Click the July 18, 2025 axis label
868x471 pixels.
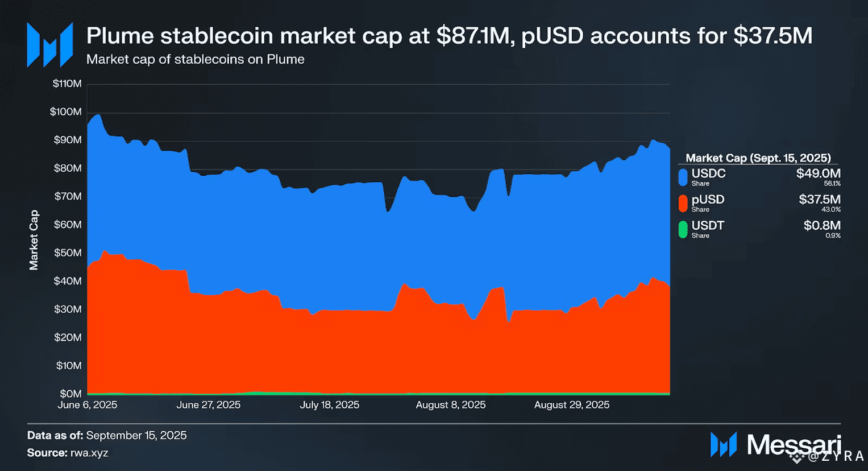330,405
